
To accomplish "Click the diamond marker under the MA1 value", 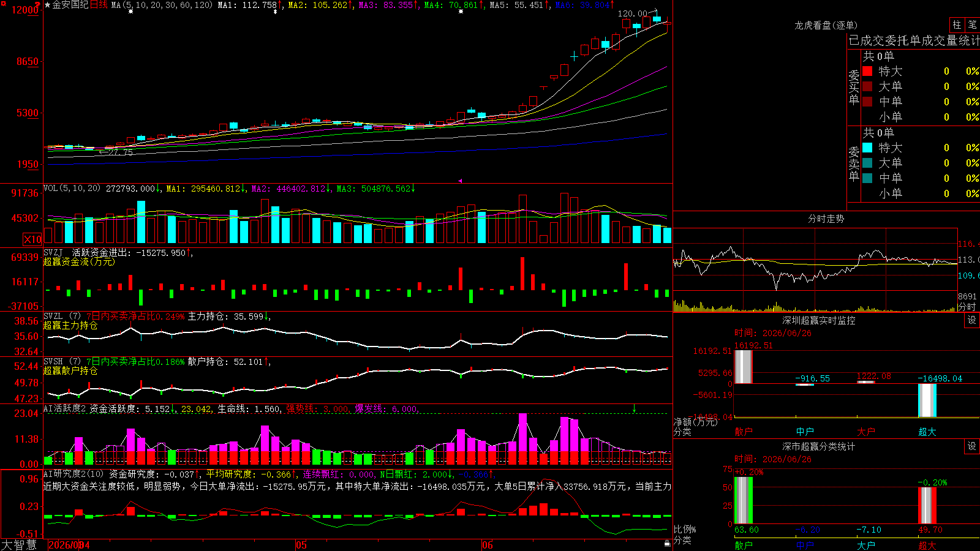I will coord(275,12).
